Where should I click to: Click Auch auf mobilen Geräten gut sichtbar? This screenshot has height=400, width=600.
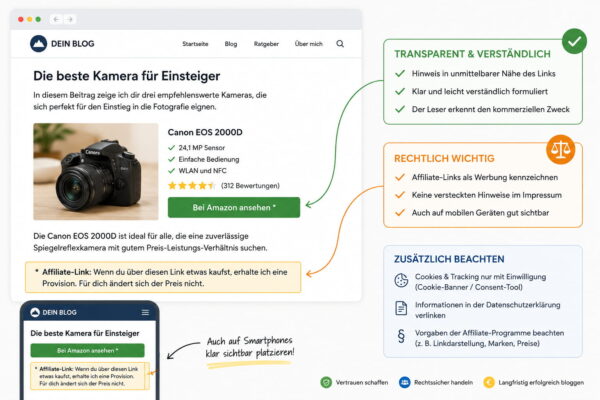(480, 213)
